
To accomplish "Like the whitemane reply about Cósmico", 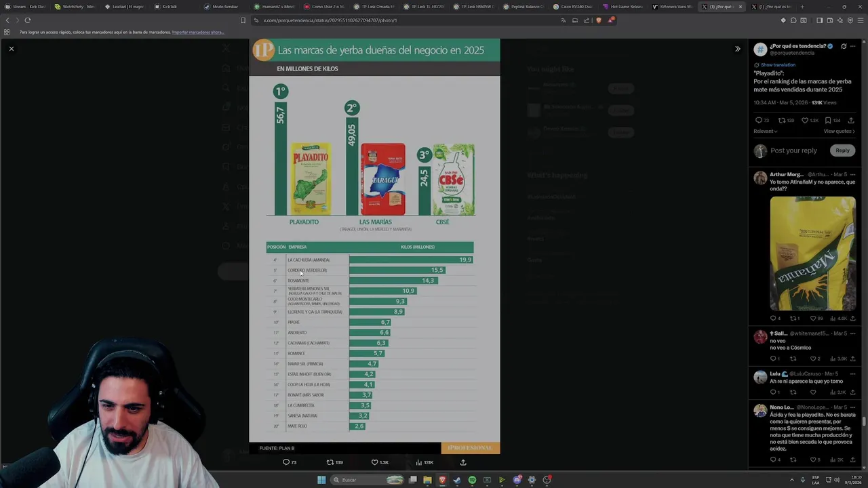I will (812, 359).
